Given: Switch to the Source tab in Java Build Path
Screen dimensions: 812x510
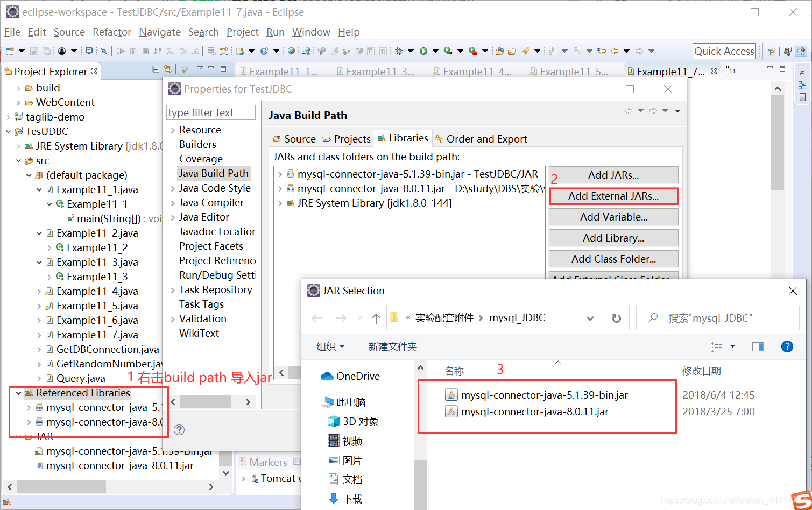Looking at the screenshot, I should (294, 139).
